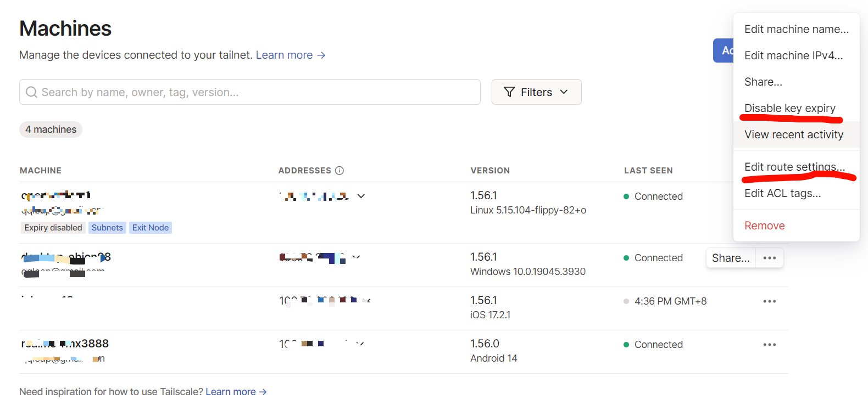The image size is (868, 405).
Task: Open Learn more link under Machines heading
Action: pyautogui.click(x=290, y=55)
